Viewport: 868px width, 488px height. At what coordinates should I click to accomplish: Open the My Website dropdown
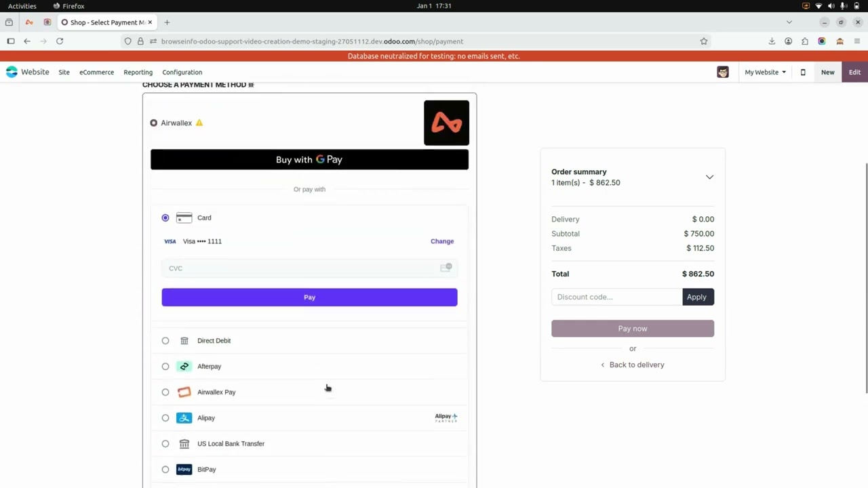(765, 72)
